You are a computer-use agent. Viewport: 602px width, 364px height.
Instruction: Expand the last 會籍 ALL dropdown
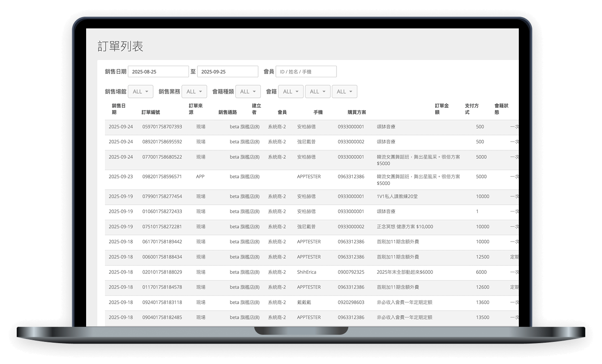(x=344, y=91)
